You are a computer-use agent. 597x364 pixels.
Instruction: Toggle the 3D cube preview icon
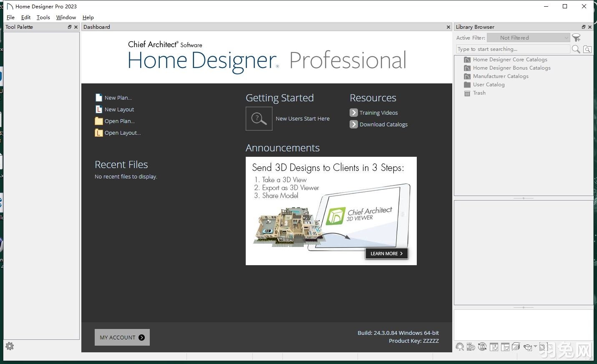[516, 347]
